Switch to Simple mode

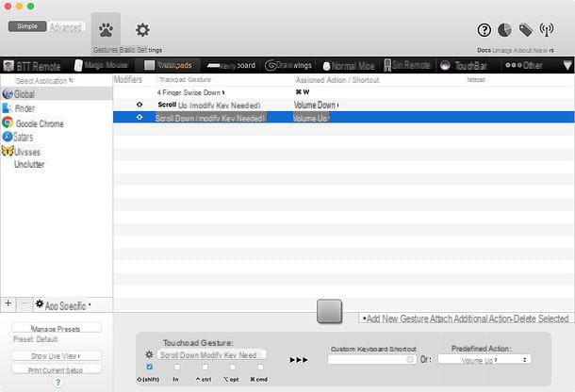click(27, 26)
